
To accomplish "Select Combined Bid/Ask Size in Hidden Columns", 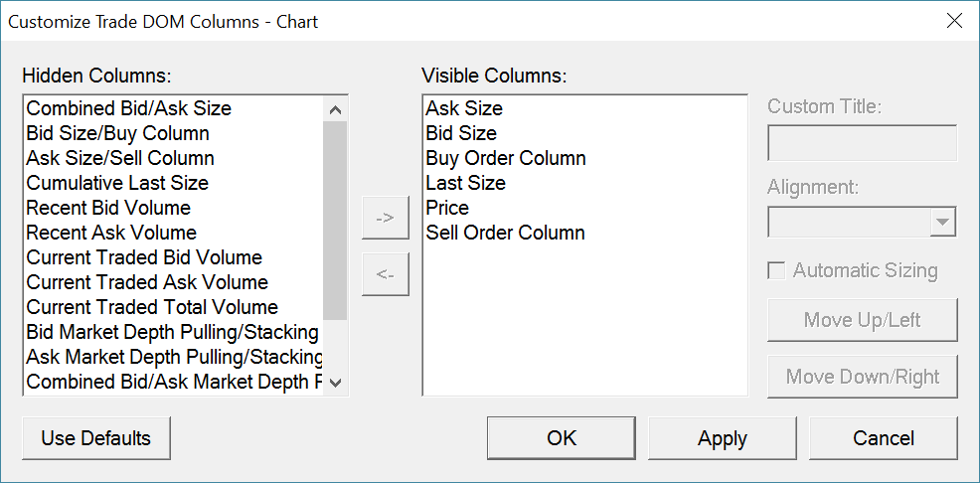I will point(129,108).
